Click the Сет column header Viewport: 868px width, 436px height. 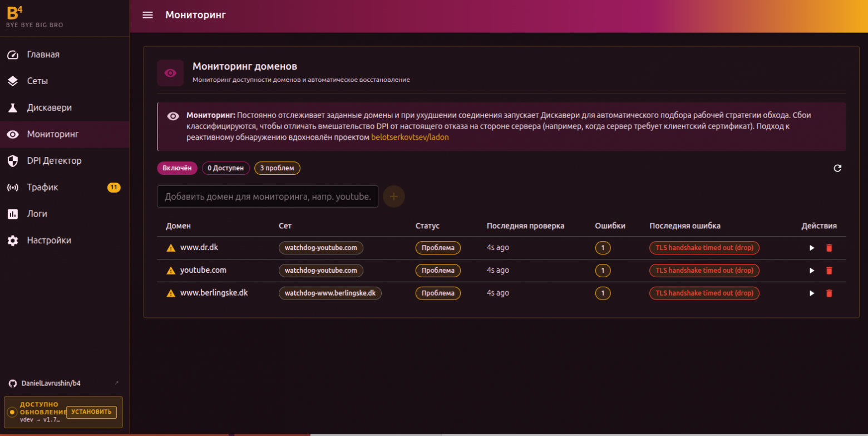[x=285, y=226]
